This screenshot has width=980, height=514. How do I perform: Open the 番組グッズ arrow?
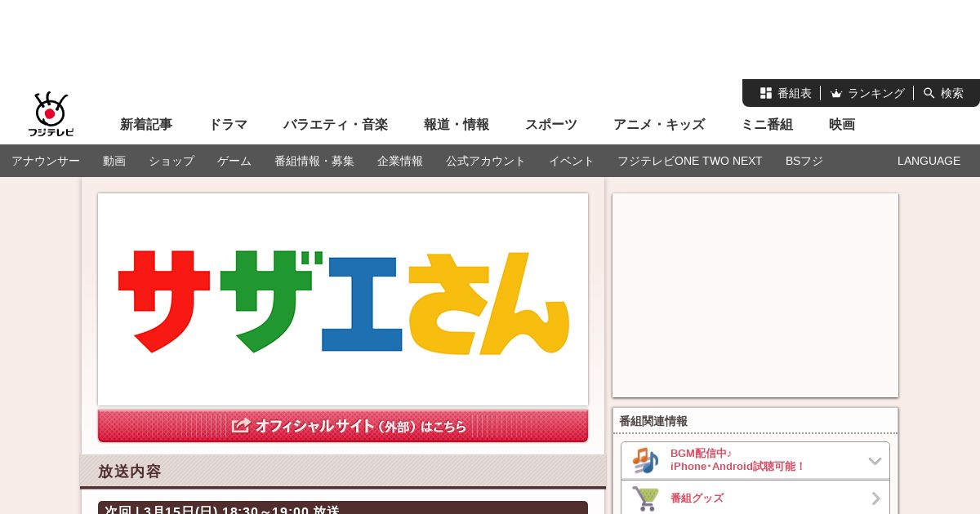pos(876,498)
